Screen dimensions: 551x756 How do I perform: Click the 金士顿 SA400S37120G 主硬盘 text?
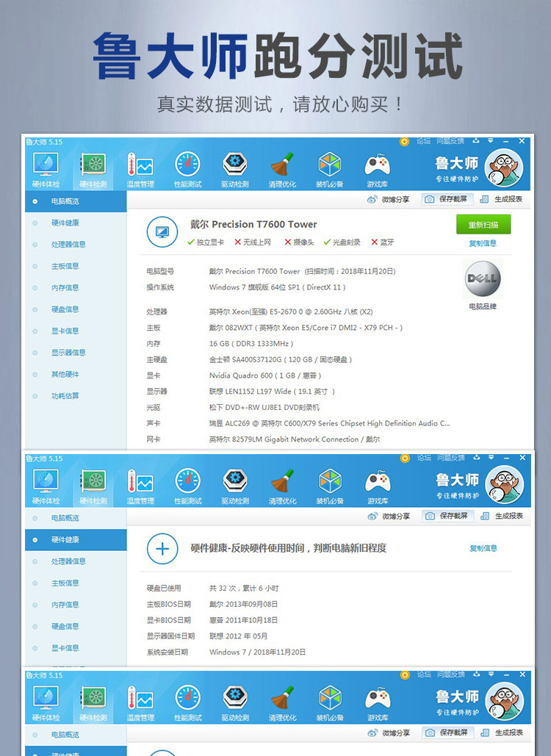point(281,360)
